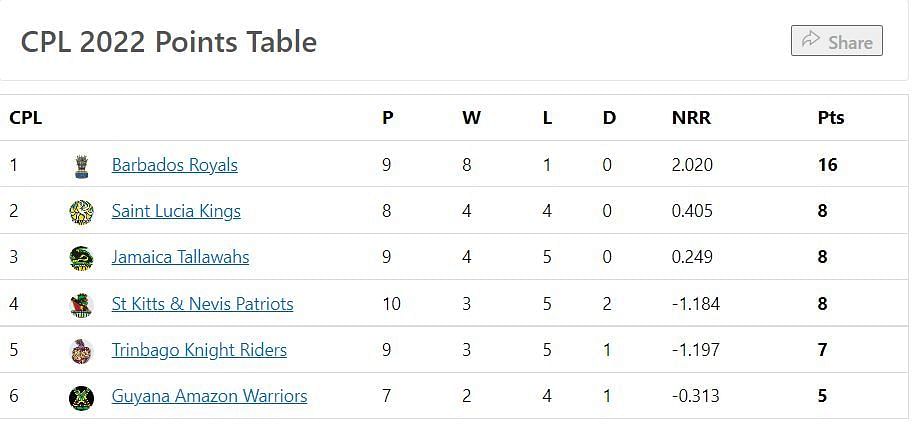Open St Kitts & Nevis Patriots link
Image resolution: width=915 pixels, height=425 pixels.
(202, 304)
